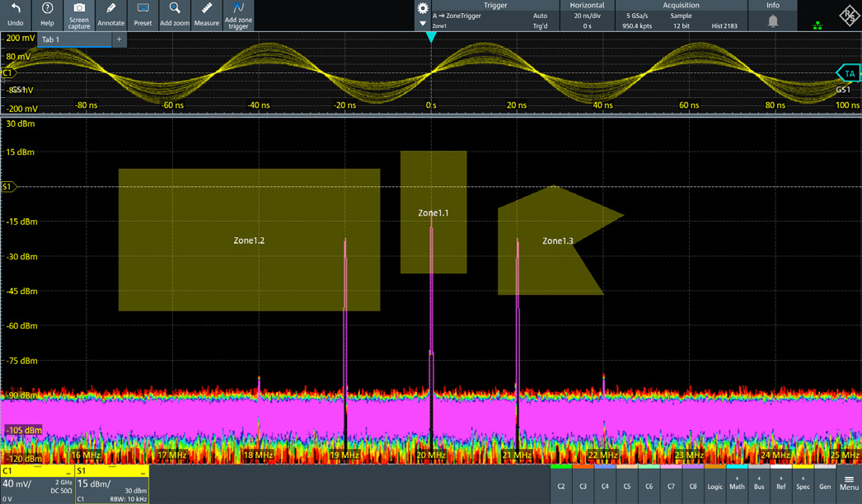
Task: Click the Preset icon
Action: 143,15
